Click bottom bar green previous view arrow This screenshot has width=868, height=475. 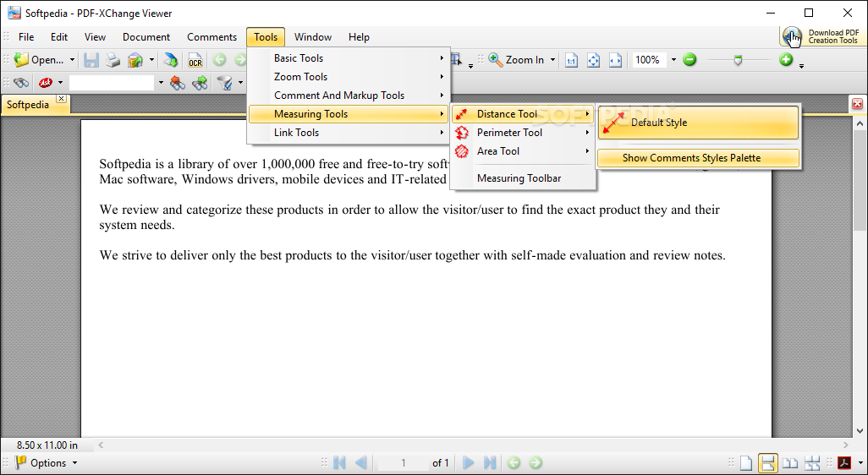[514, 463]
